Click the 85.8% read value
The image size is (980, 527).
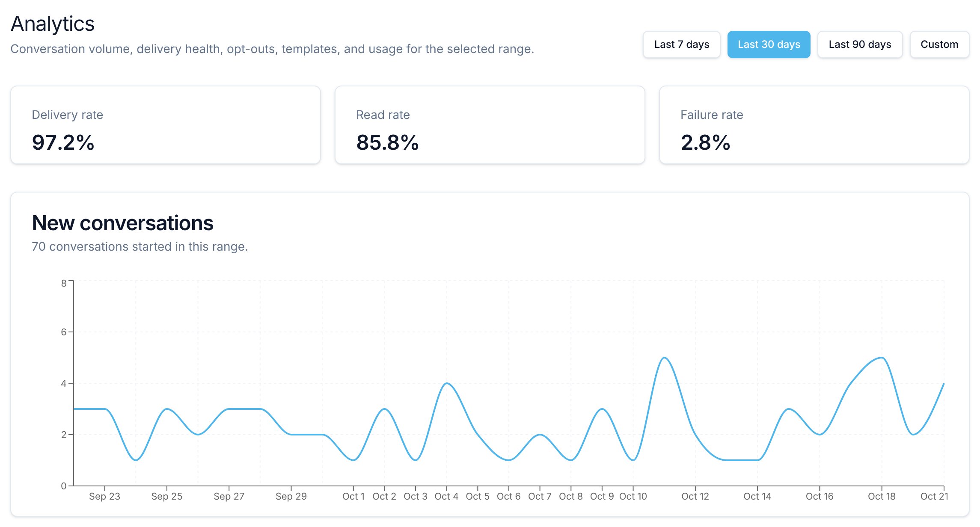(x=387, y=142)
